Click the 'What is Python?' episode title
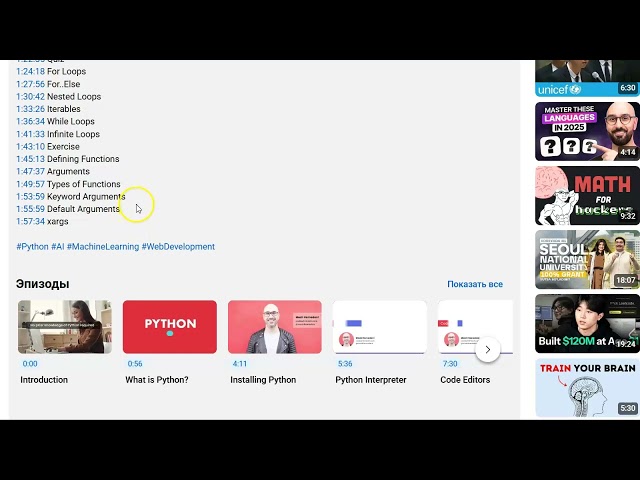 (x=157, y=380)
